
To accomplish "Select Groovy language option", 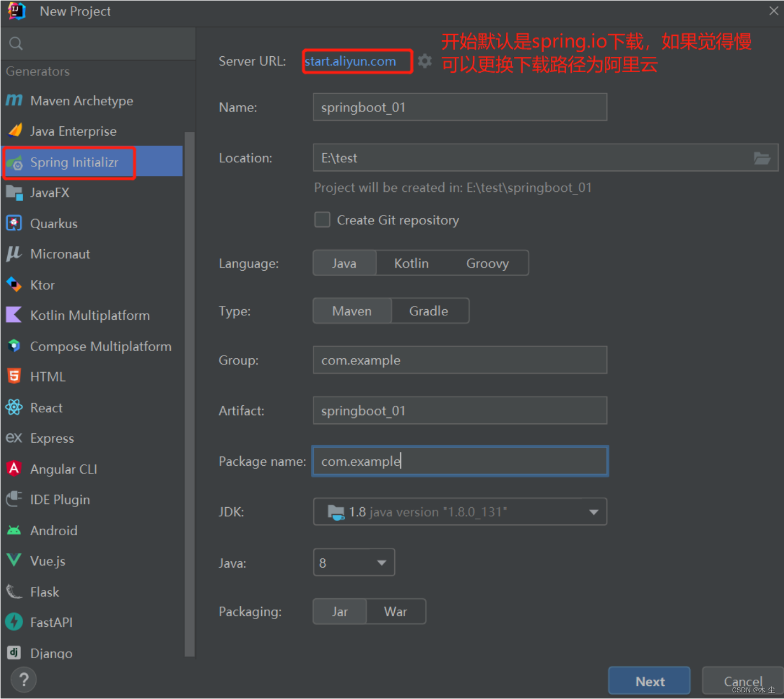I will (x=487, y=264).
